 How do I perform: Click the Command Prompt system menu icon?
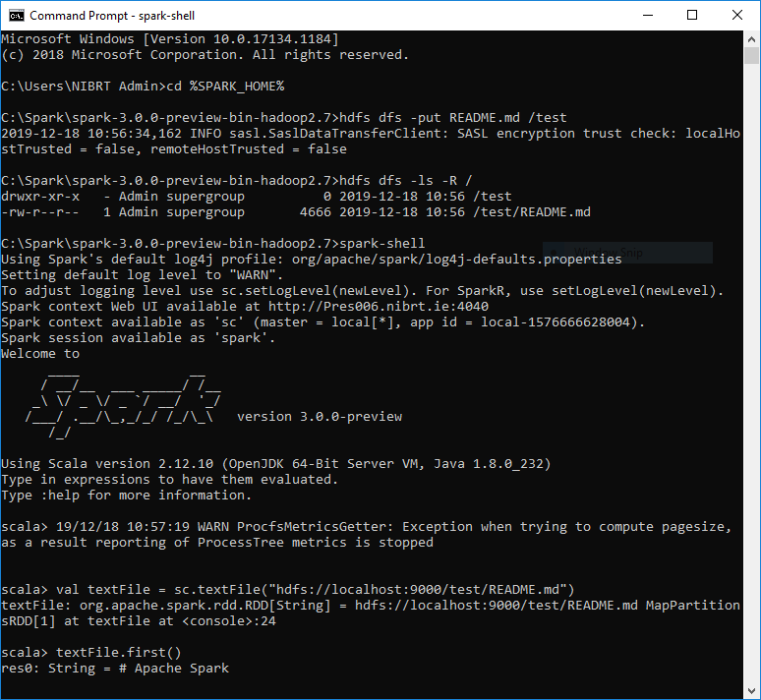16,15
